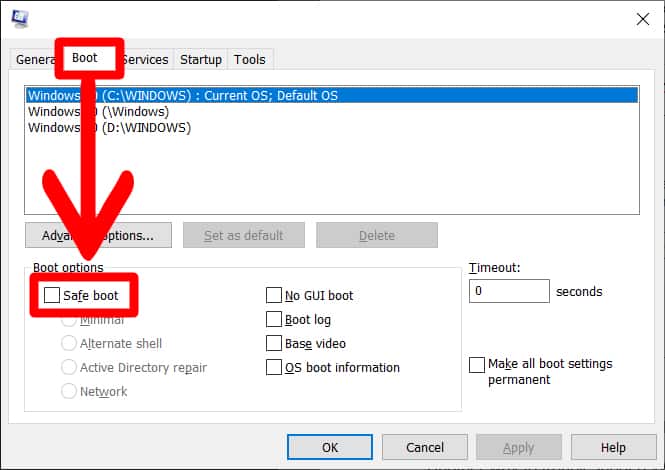Select the D:\WINDOWS boot entry
The width and height of the screenshot is (665, 470).
pos(108,127)
